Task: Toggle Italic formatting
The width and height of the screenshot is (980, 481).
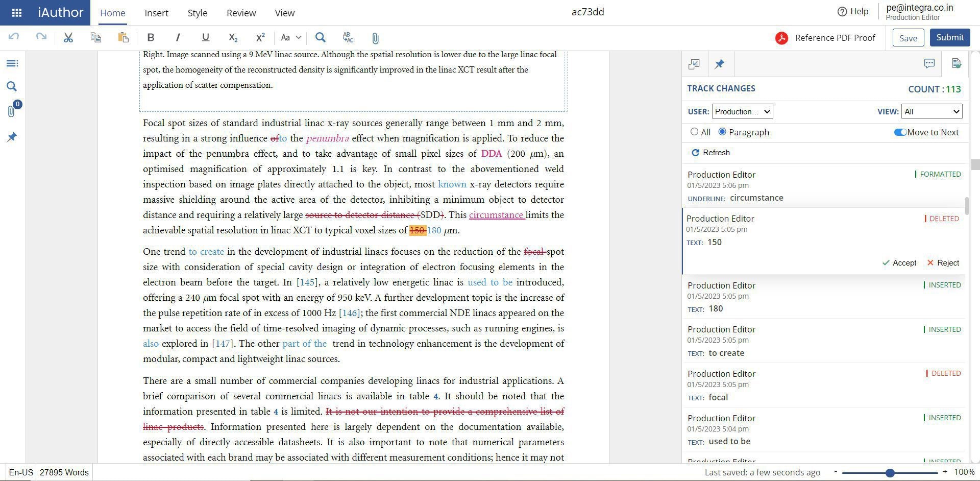Action: pyautogui.click(x=178, y=37)
